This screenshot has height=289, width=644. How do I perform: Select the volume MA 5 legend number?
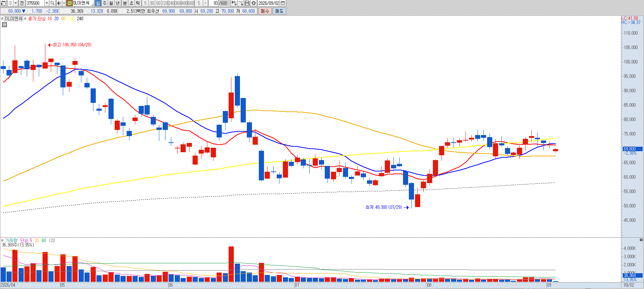[31, 240]
